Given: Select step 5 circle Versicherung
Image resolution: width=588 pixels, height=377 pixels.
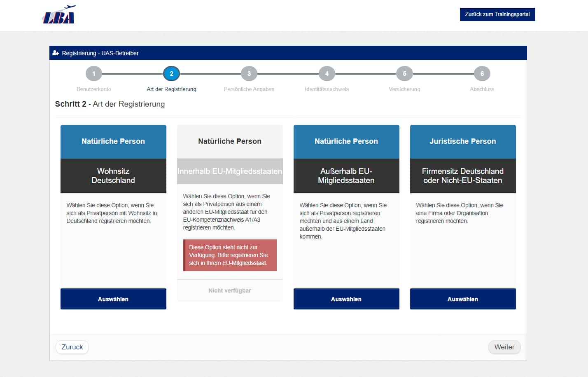Looking at the screenshot, I should 404,74.
